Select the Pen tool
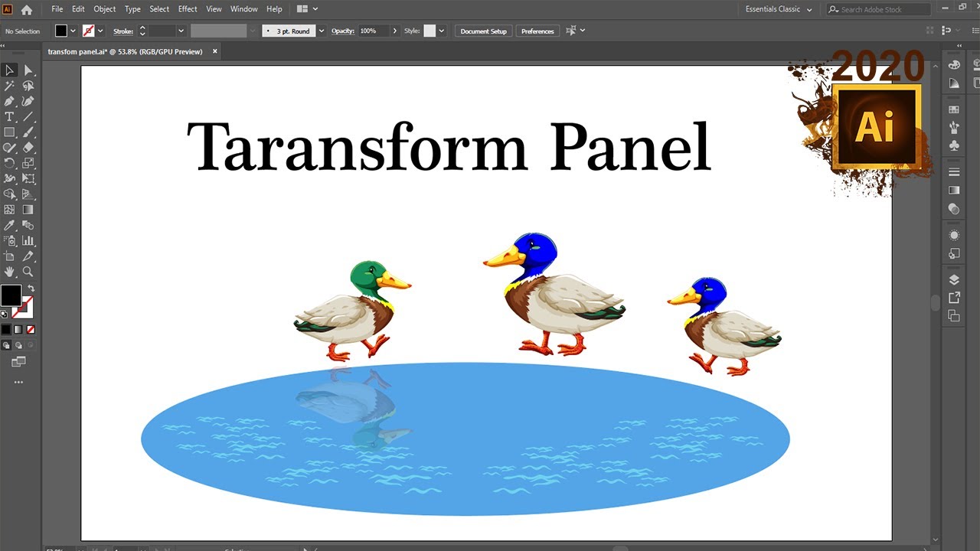The image size is (980, 551). tap(10, 101)
